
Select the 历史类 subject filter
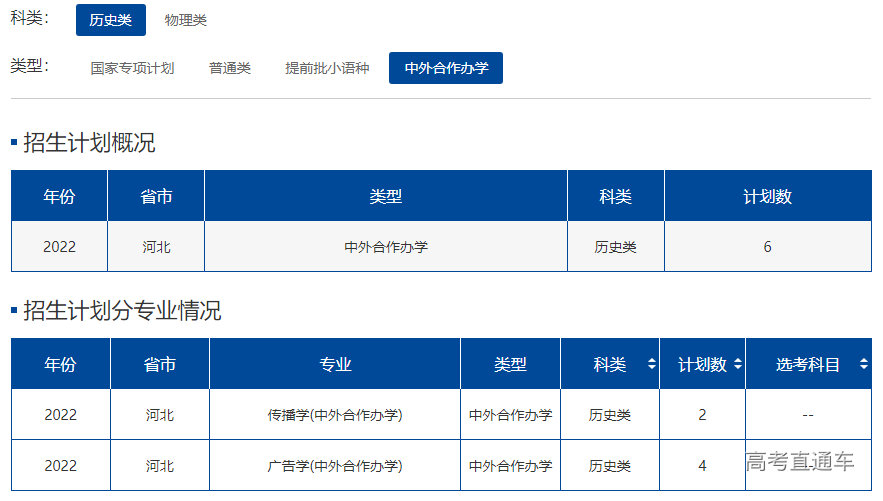tap(111, 20)
